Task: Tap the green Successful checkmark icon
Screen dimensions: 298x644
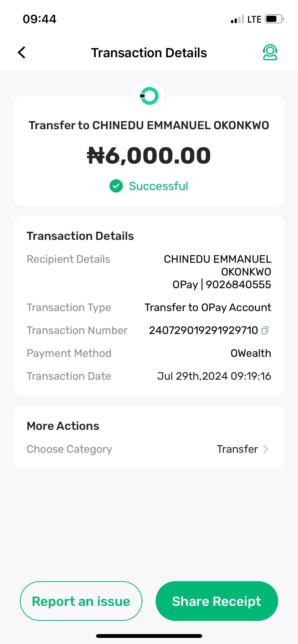Action: pyautogui.click(x=116, y=186)
